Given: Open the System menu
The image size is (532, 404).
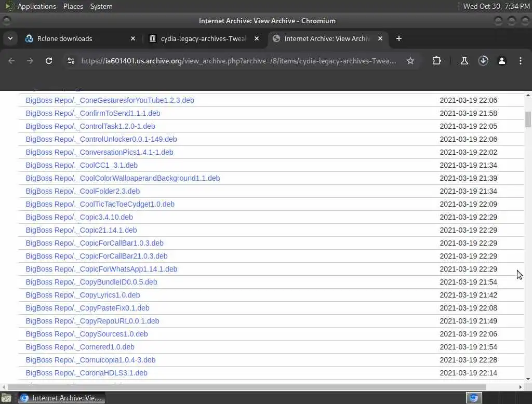Looking at the screenshot, I should click(101, 6).
